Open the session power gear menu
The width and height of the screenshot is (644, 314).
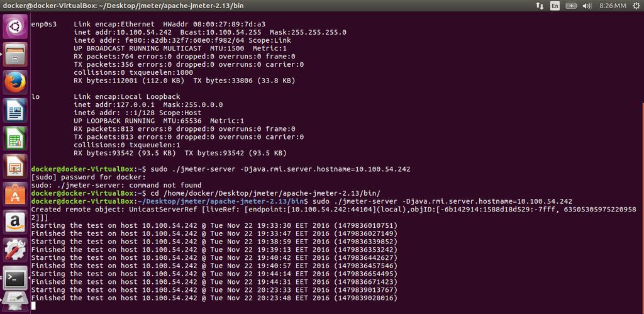[637, 6]
